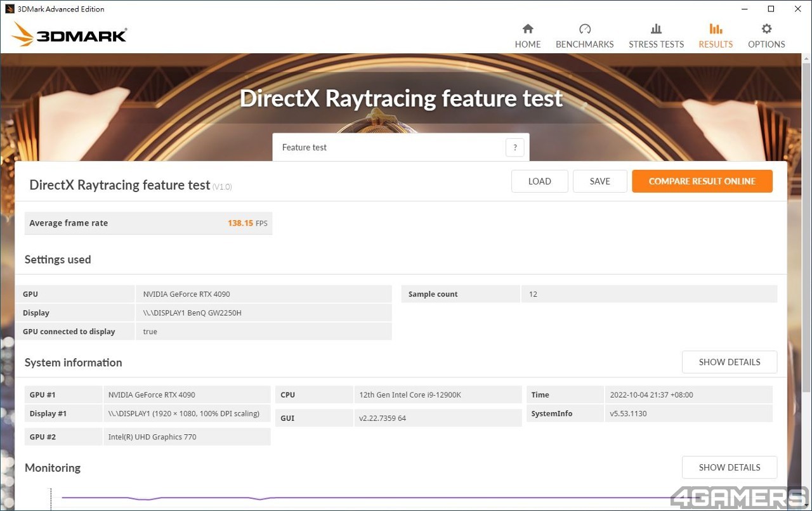Screen dimensions: 812x511
Task: Click the System information heading
Action: [x=73, y=363]
